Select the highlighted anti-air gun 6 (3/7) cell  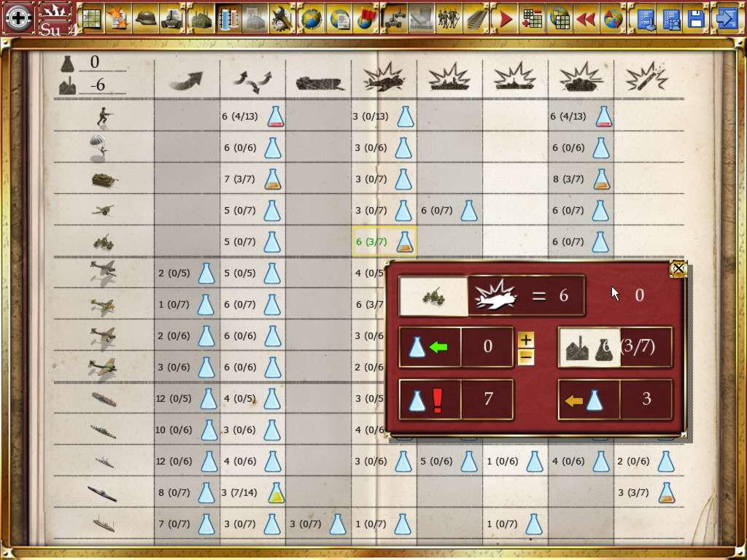[x=384, y=241]
